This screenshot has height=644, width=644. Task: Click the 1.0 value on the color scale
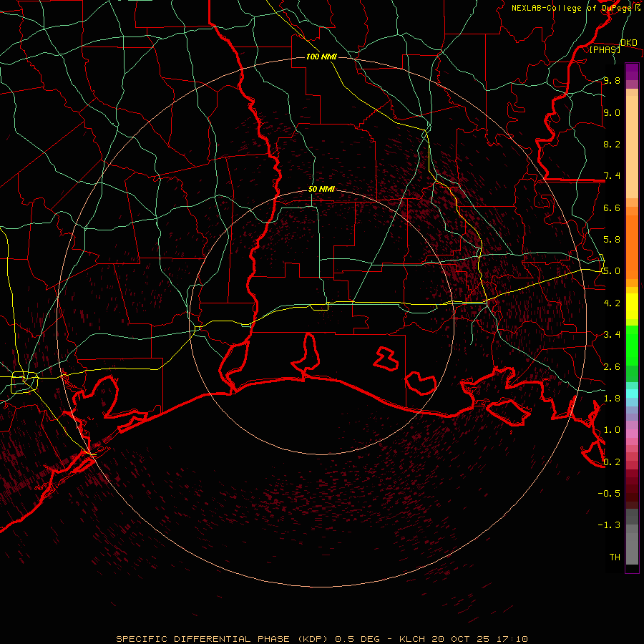tap(612, 430)
